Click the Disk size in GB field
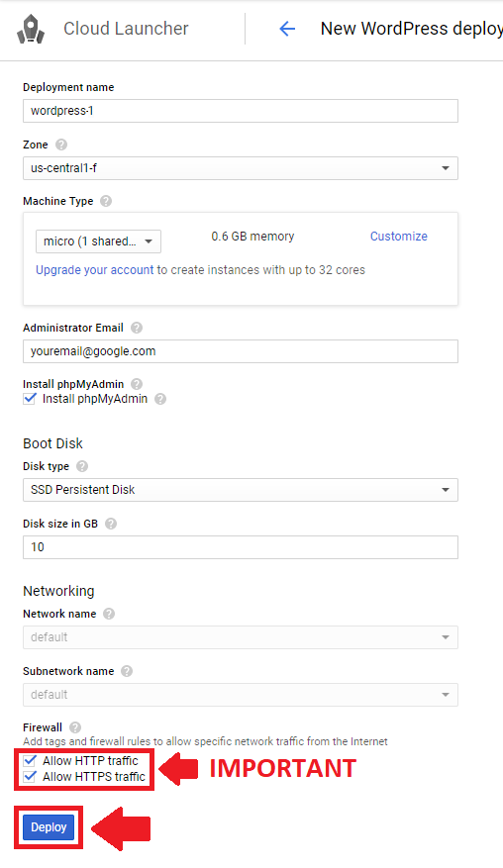The image size is (503, 868). tap(241, 547)
